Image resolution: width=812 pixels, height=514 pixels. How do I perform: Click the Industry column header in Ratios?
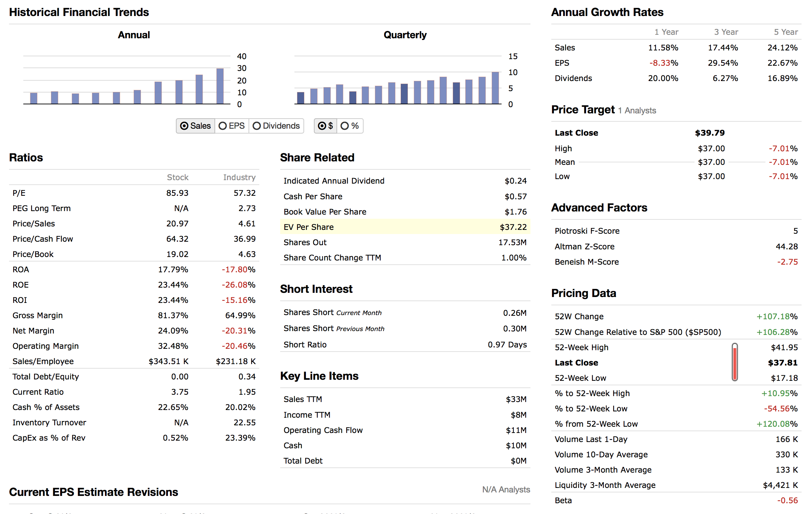tap(239, 177)
